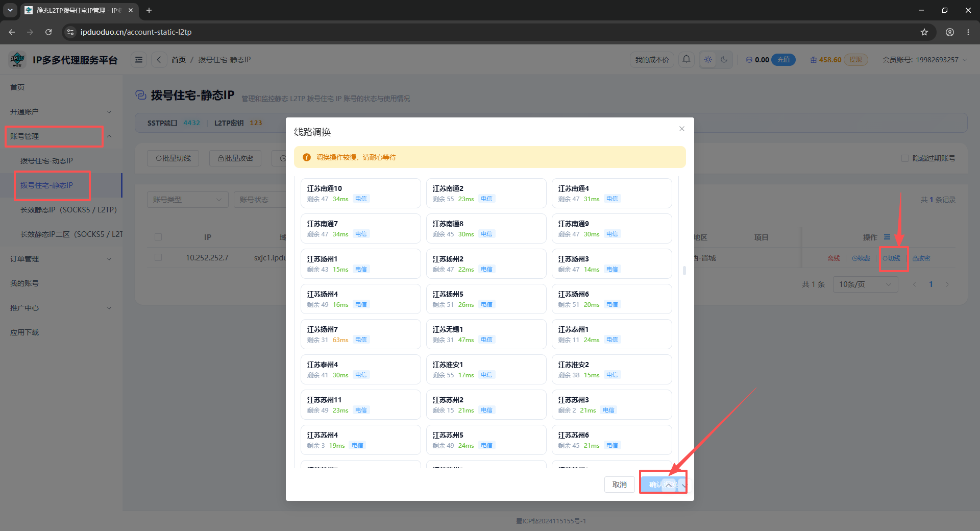
Task: Click the back arrow next to breadcrumb
Action: coord(159,60)
